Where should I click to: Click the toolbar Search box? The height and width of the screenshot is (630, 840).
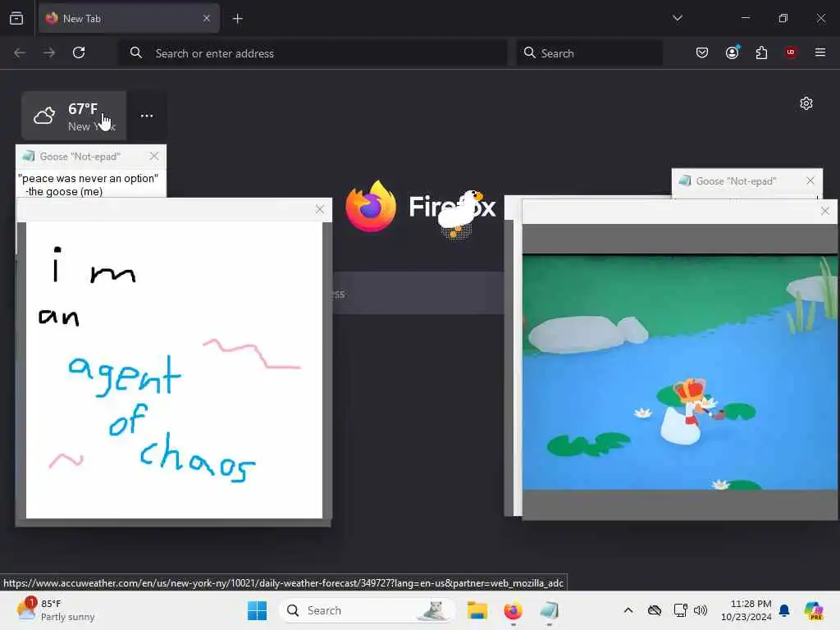[589, 53]
